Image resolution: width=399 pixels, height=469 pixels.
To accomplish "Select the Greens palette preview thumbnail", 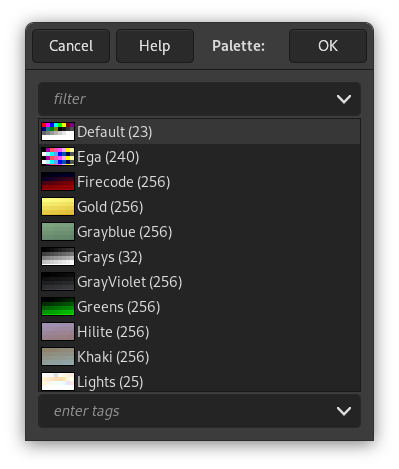I will click(x=58, y=307).
